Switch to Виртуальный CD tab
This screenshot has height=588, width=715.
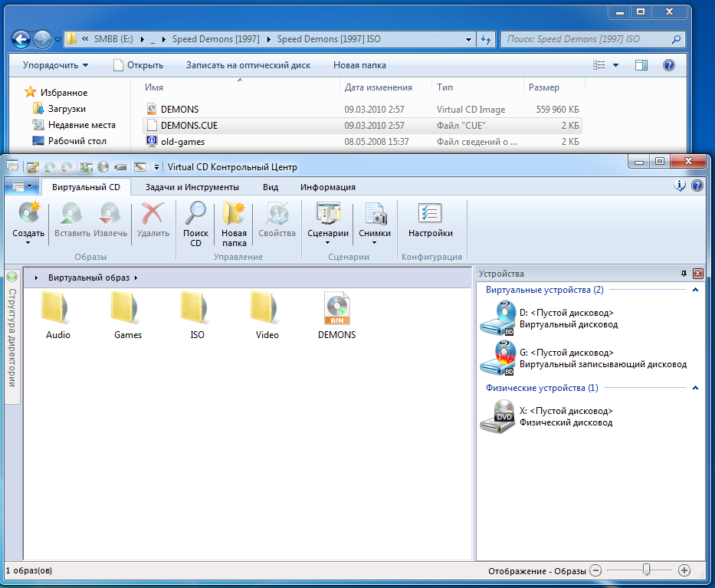86,187
